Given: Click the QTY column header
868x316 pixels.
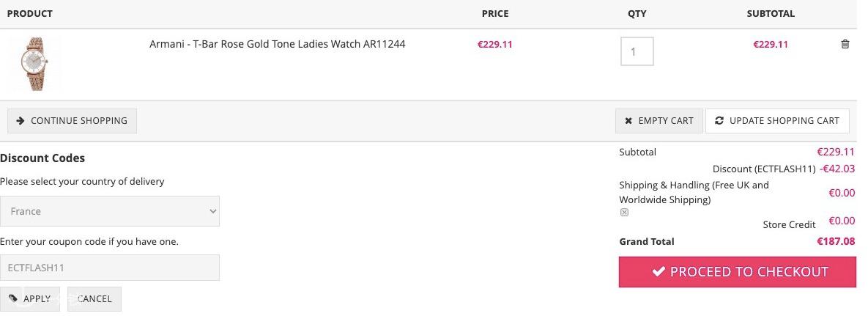Looking at the screenshot, I should (x=637, y=13).
